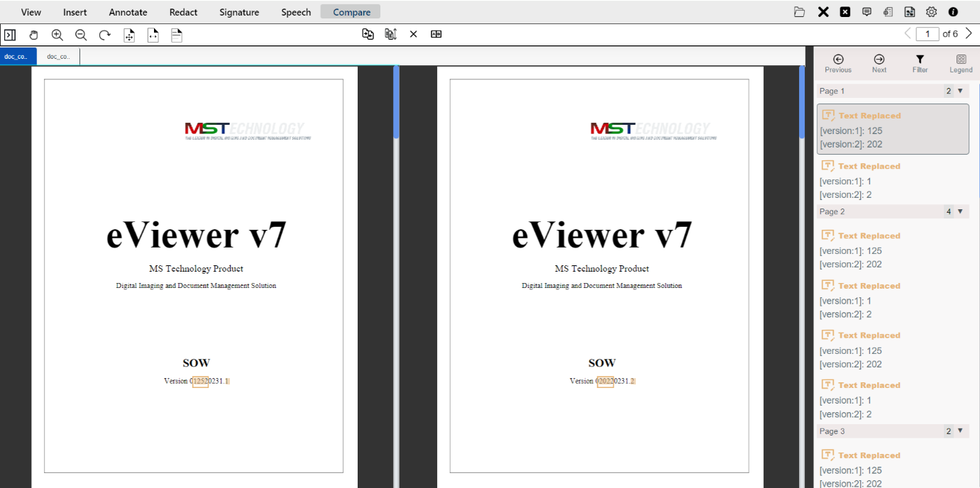Open the Insert menu
This screenshot has width=980, height=488.
(x=75, y=12)
